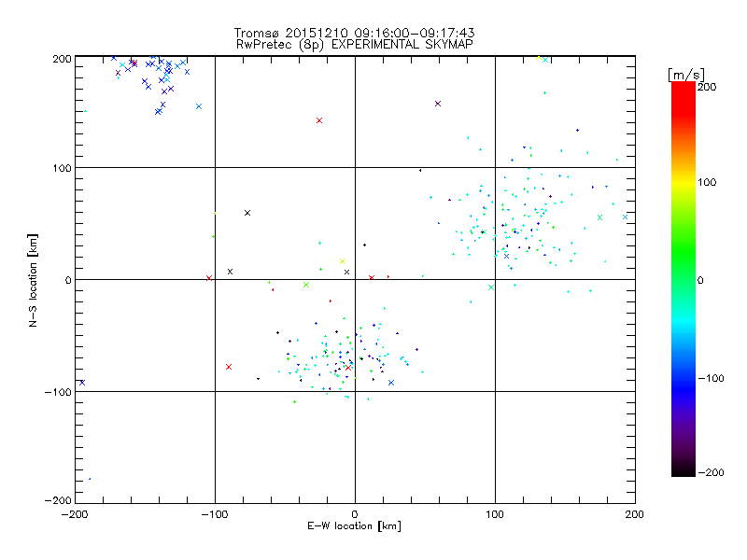
Task: Click the y-axis tick label "-100"
Action: (x=58, y=392)
